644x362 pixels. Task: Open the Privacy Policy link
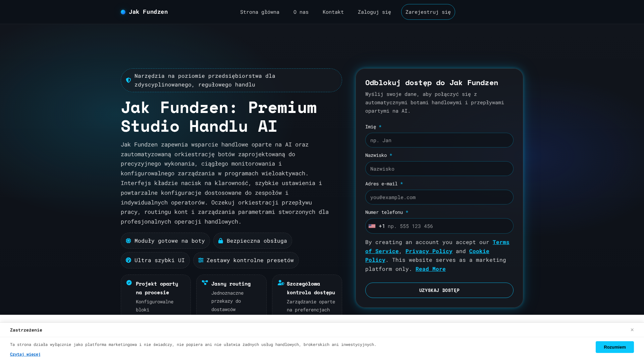click(429, 251)
